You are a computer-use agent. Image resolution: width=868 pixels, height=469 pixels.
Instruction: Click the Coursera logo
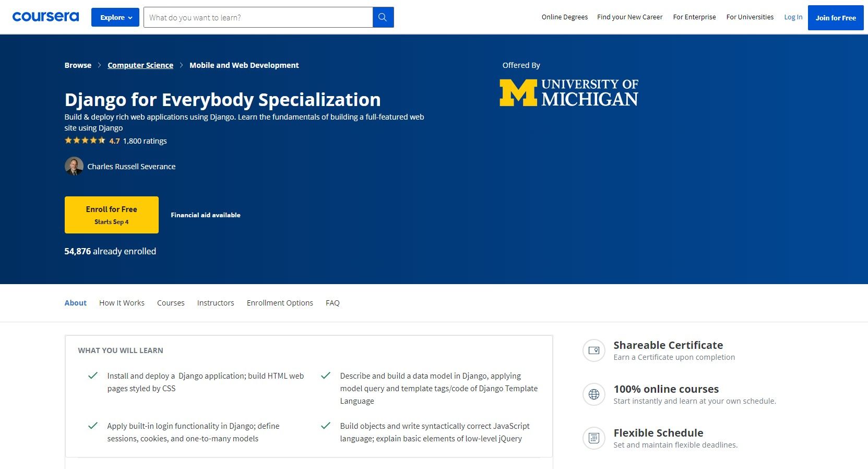45,17
